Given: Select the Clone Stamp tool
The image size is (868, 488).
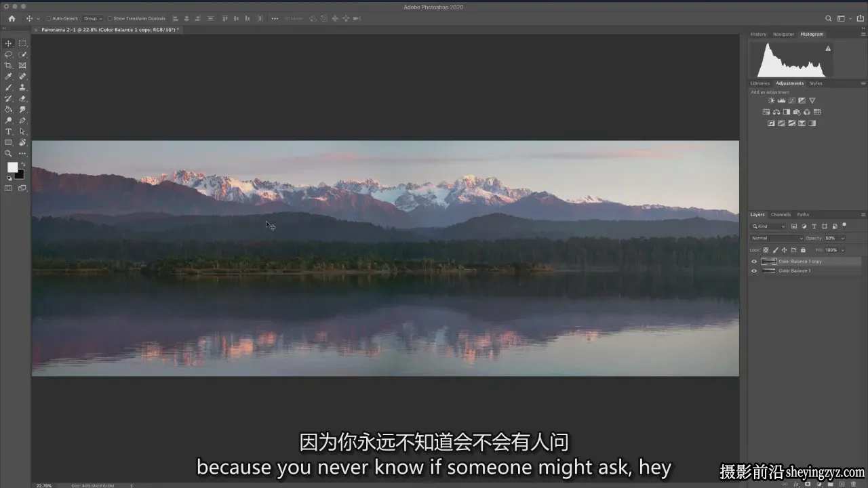Looking at the screenshot, I should 22,87.
